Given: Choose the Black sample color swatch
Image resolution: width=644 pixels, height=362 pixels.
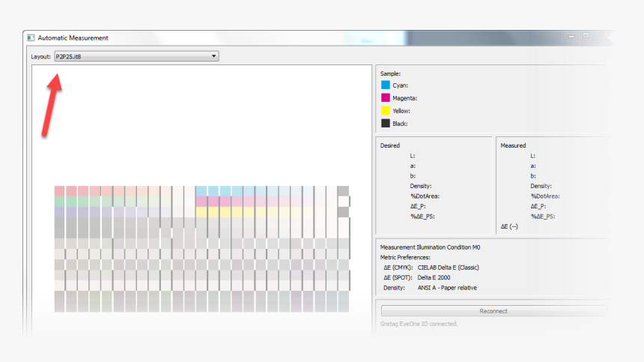Looking at the screenshot, I should pos(386,124).
